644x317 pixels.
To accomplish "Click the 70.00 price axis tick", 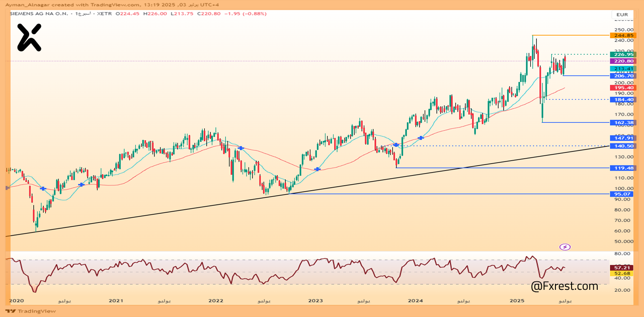I will point(623,220).
